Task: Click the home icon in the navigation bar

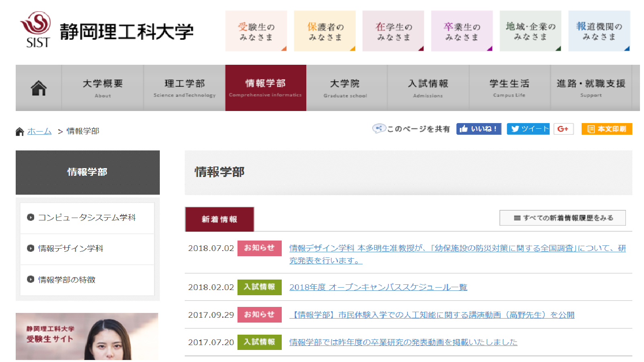Action: point(38,87)
